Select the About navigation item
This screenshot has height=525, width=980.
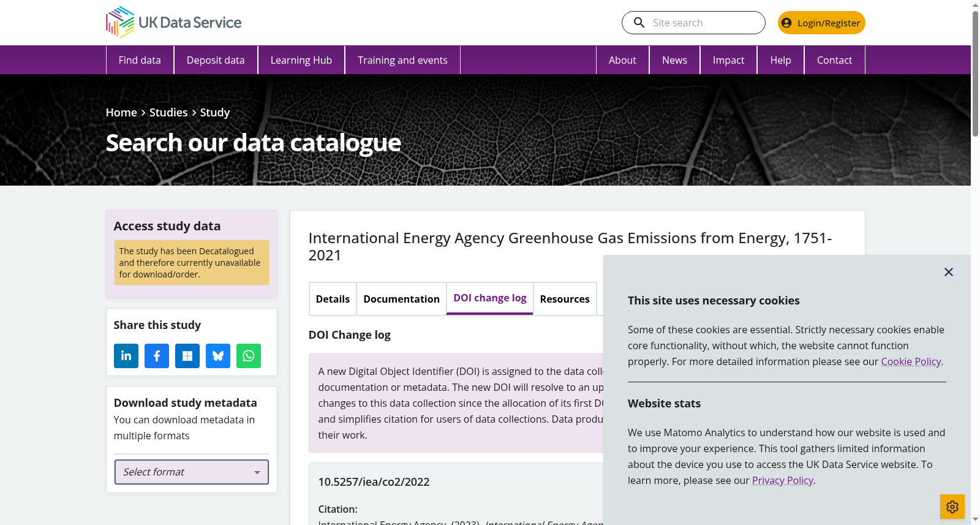point(622,60)
